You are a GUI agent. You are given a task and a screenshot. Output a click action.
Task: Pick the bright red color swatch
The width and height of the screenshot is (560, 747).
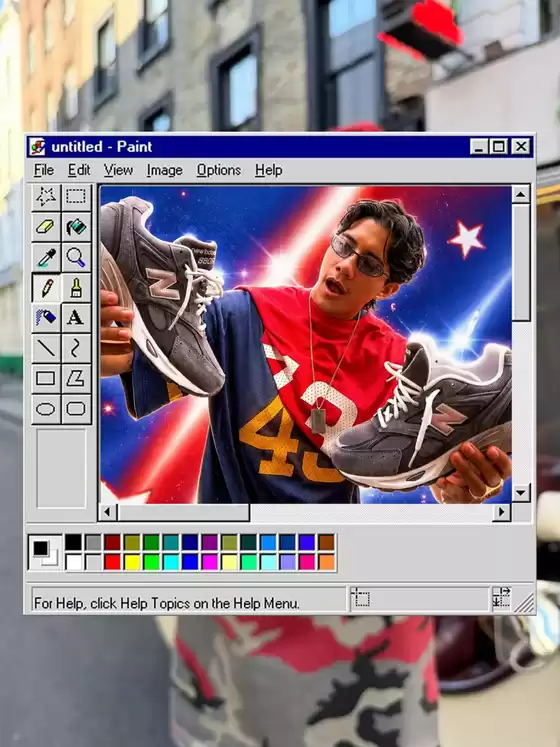(112, 562)
